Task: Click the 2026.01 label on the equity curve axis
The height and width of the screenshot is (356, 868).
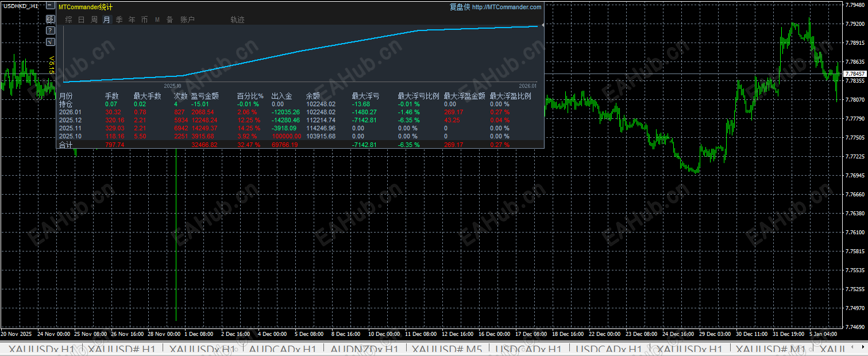Action: [x=527, y=86]
